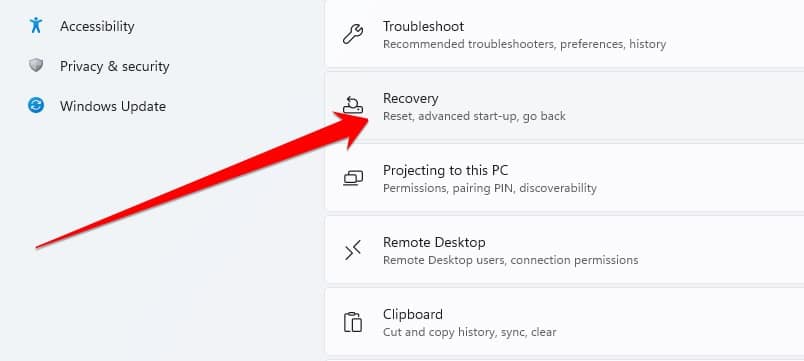Viewport: 804px width, 361px height.
Task: Click the 'Permissions, pairing PIN, discoverability' subtitle
Action: pyautogui.click(x=490, y=188)
